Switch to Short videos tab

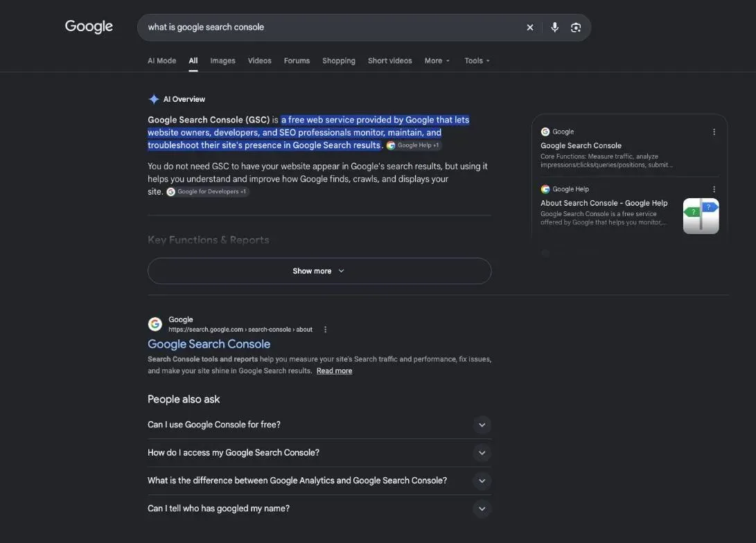[389, 61]
